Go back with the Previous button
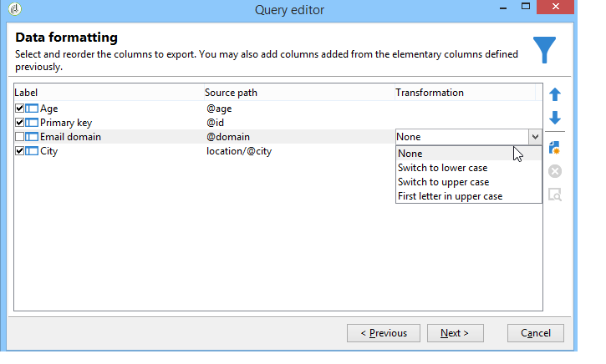This screenshot has width=606, height=364. click(384, 333)
